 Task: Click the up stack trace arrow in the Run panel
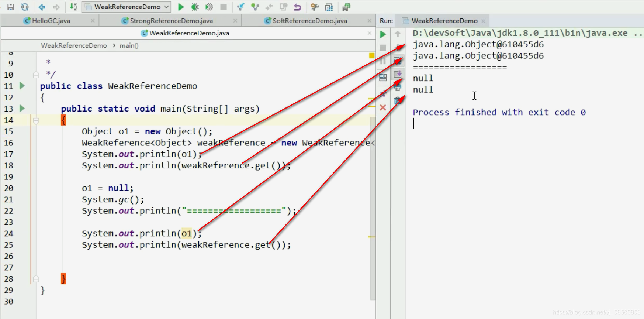pos(398,34)
